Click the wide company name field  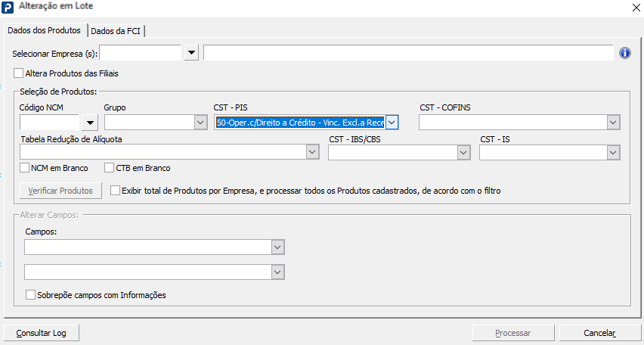(x=408, y=53)
